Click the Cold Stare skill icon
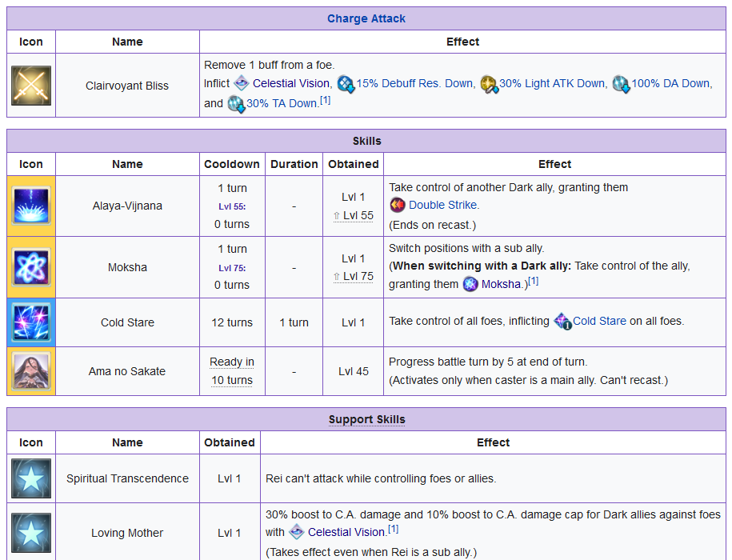 [x=31, y=322]
